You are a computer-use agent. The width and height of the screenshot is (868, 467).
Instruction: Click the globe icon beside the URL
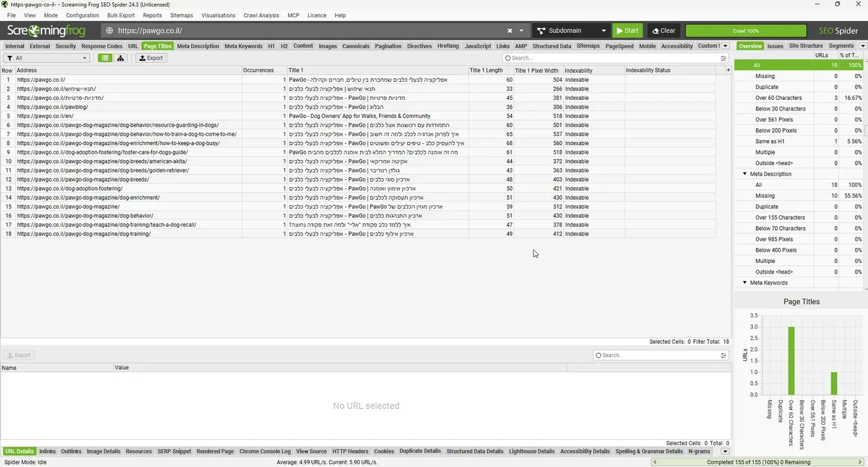click(110, 30)
